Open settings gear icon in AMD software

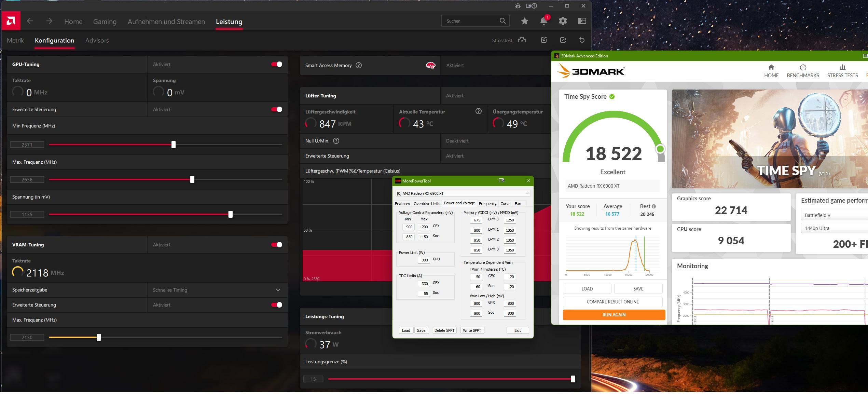point(563,21)
